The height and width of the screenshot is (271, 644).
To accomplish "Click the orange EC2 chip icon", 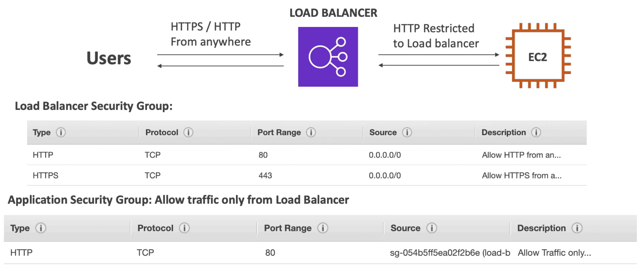I will point(537,56).
